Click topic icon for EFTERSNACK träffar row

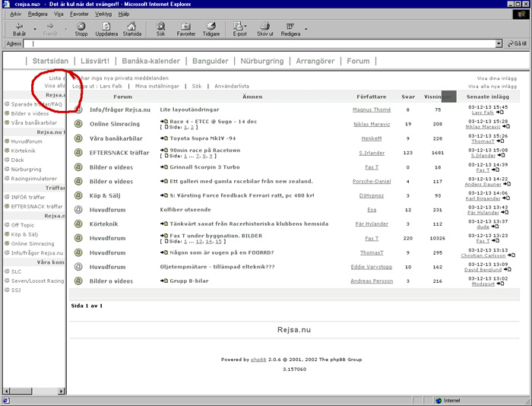78,152
